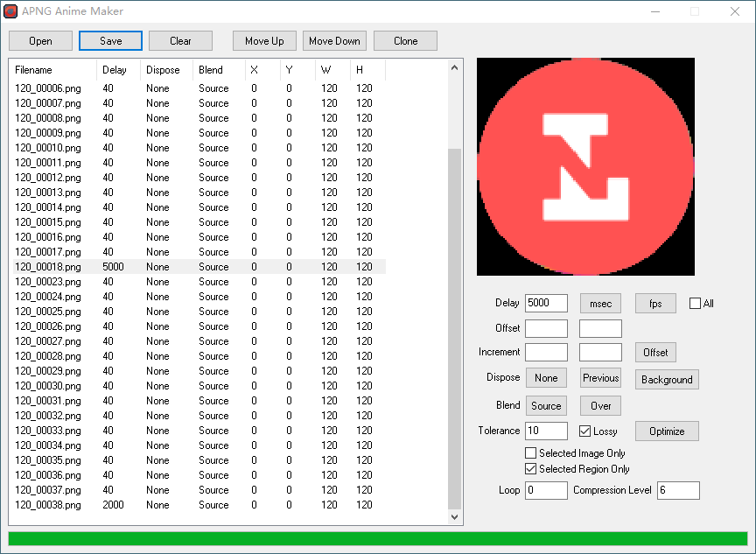
Task: Click the green progress bar
Action: pyautogui.click(x=378, y=538)
